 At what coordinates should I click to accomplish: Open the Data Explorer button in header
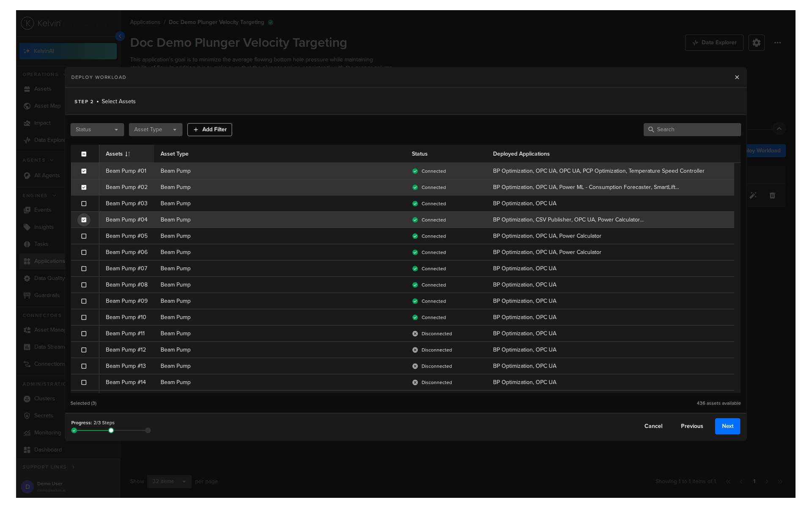point(714,43)
